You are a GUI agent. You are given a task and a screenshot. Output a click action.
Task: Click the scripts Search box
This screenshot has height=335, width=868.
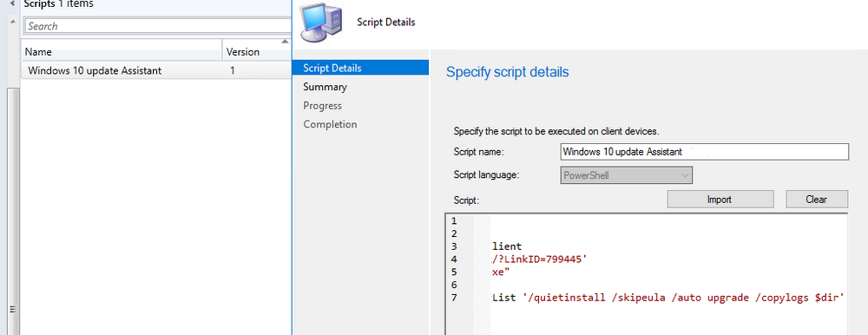[158, 26]
